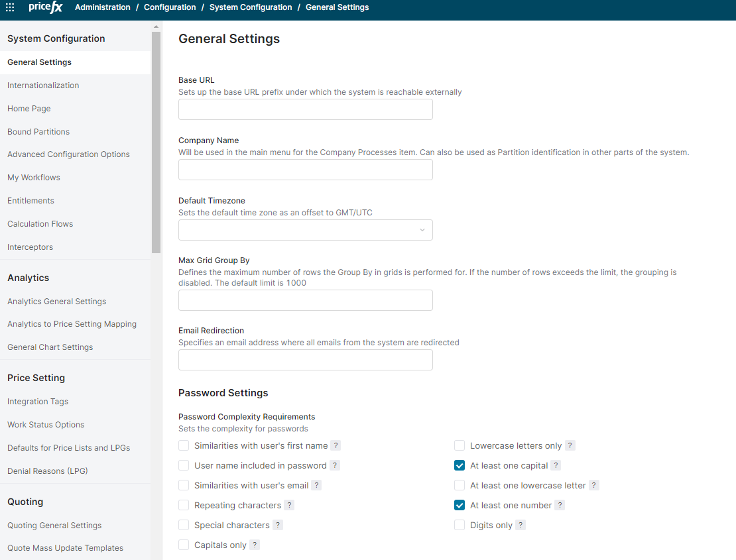This screenshot has height=560, width=736.
Task: Click help icon beside Digits only
Action: tap(521, 526)
